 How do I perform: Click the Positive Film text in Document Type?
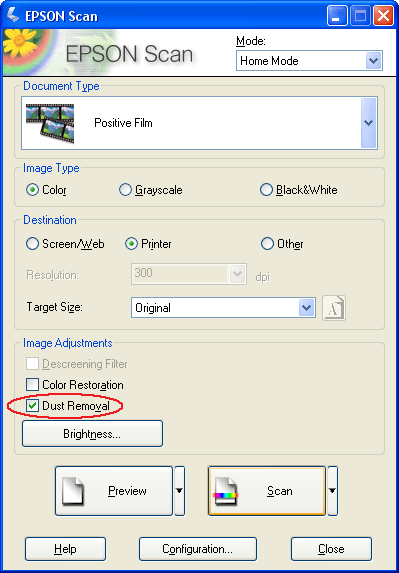(x=123, y=123)
